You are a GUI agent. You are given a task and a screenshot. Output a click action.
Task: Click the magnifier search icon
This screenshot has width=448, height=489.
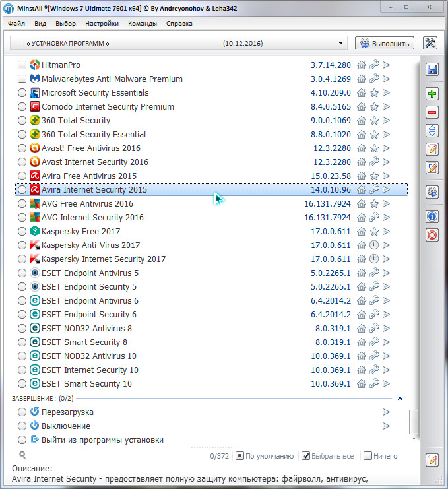coord(22,455)
